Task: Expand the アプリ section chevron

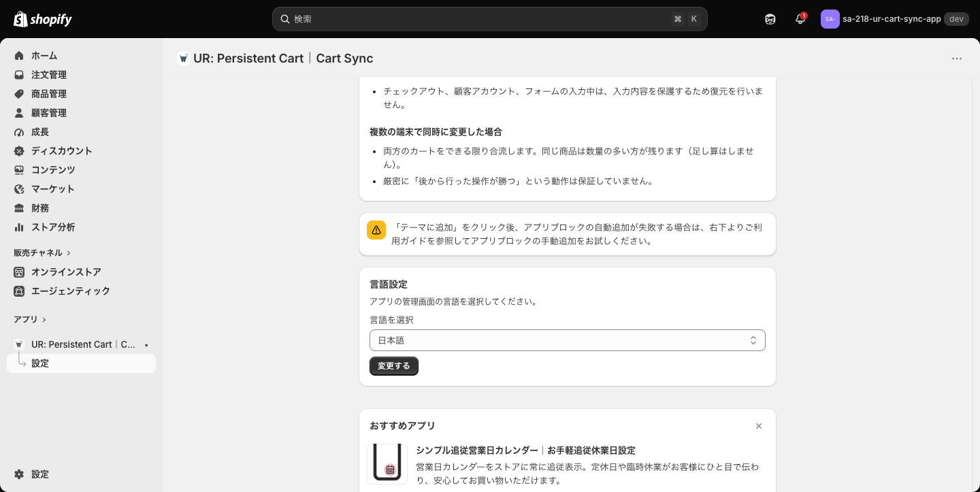Action: (44, 320)
